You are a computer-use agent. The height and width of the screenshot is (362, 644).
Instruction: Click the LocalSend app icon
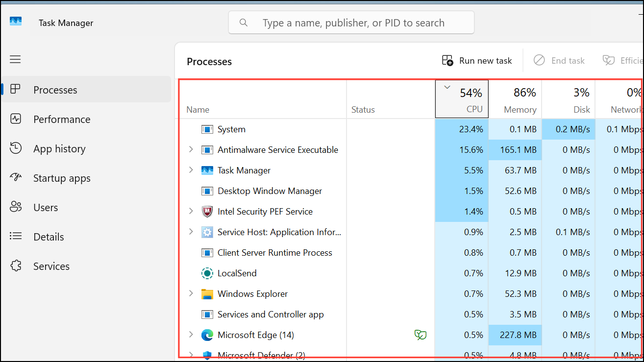207,273
